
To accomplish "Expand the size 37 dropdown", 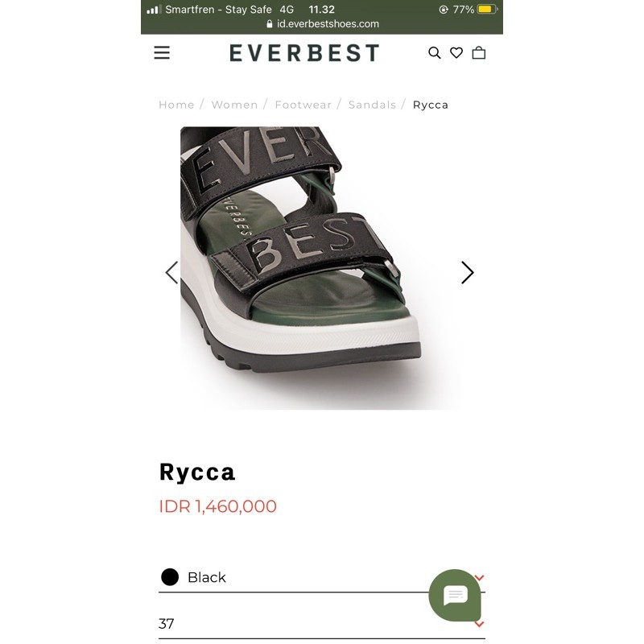I will [x=321, y=624].
